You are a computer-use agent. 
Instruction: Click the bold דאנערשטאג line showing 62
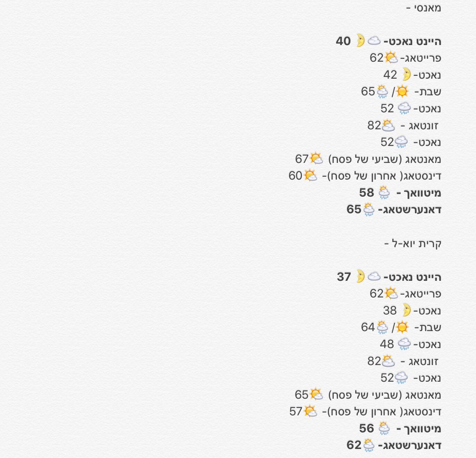409,445
